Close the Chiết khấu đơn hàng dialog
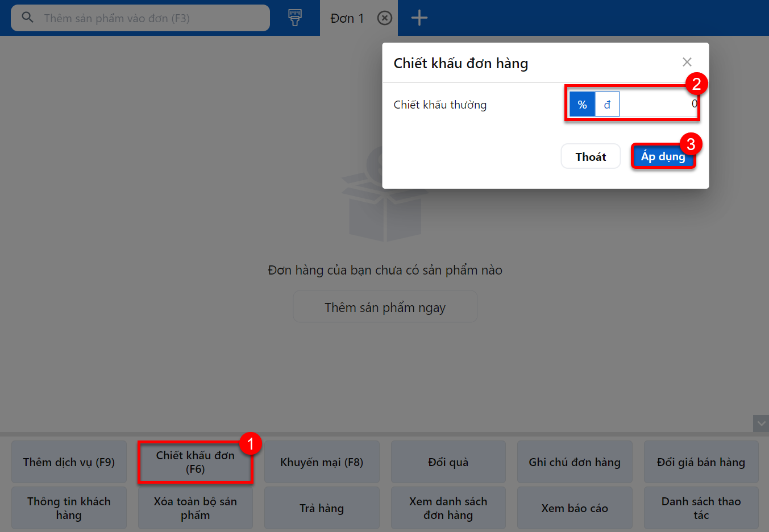 click(x=687, y=62)
